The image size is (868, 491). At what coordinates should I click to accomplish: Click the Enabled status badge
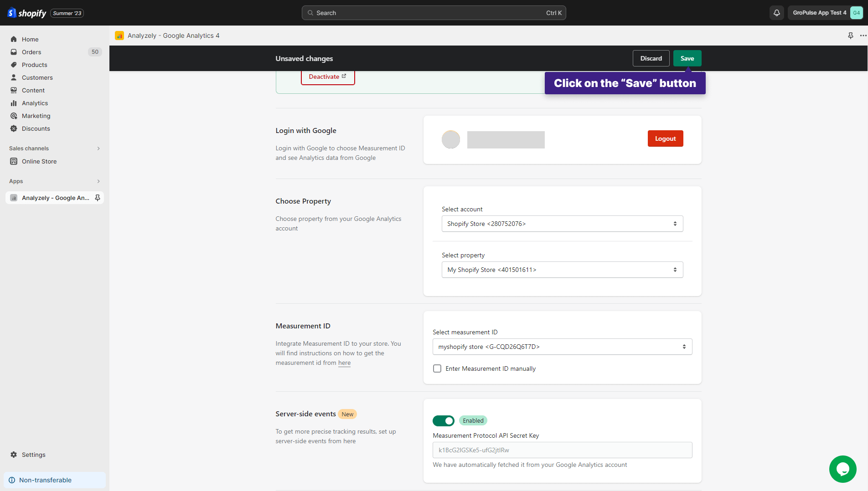(473, 420)
